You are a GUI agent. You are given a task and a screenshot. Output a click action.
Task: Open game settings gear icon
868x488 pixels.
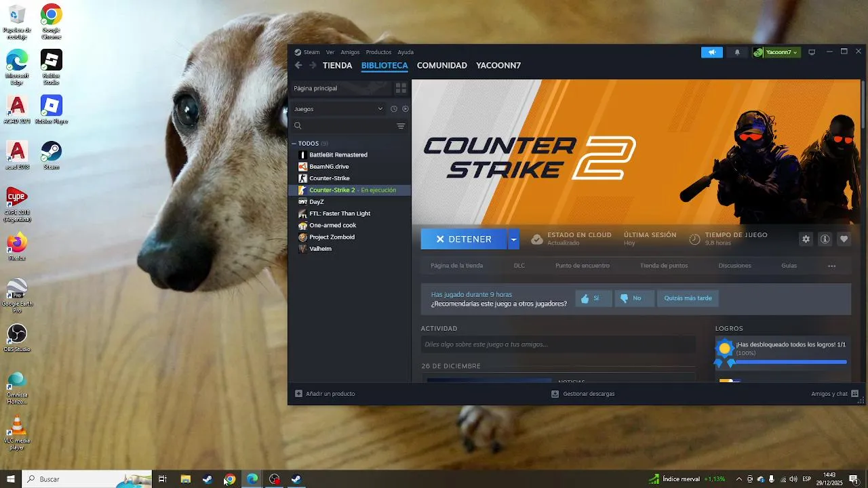click(x=806, y=239)
